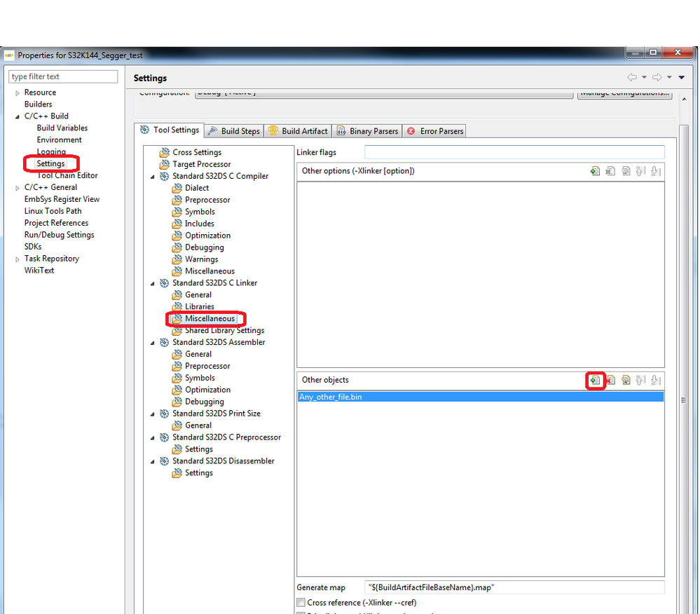Edit entry in Other options list

tap(626, 171)
